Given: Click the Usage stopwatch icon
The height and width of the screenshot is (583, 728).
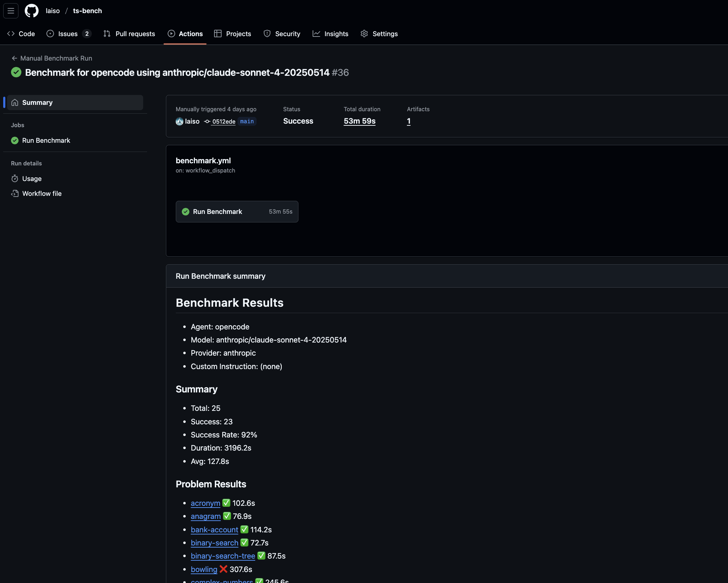Looking at the screenshot, I should (x=15, y=179).
